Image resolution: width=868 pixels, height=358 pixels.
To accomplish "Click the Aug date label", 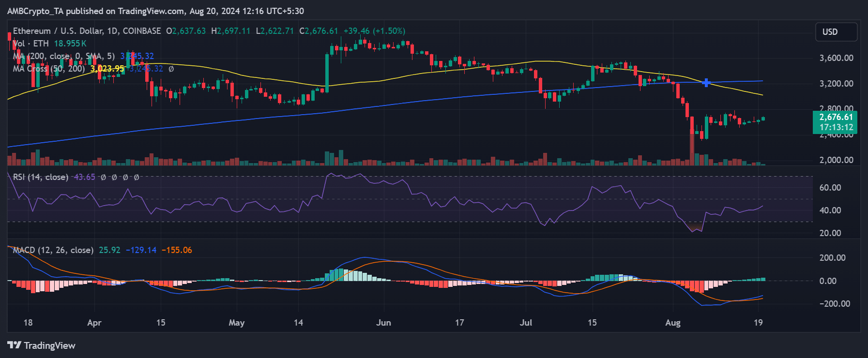I will [x=673, y=323].
